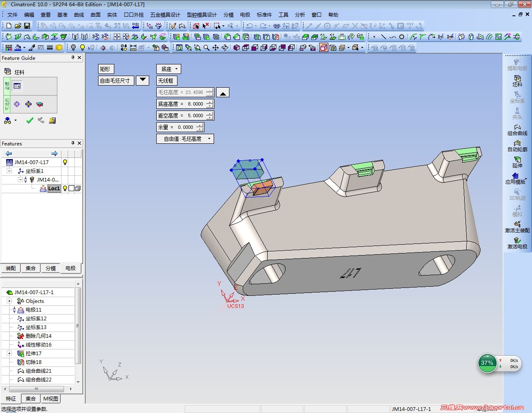Create a new file with the toolbar icon
The height and width of the screenshot is (413, 532).
9,26
